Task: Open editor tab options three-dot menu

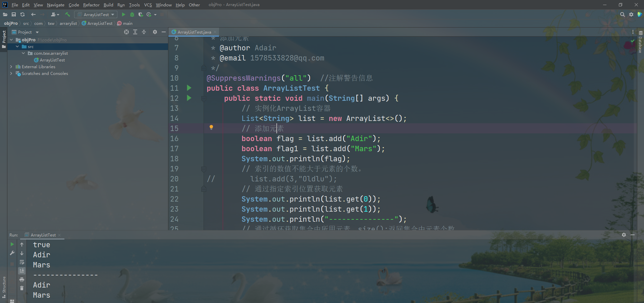Action: pyautogui.click(x=633, y=32)
